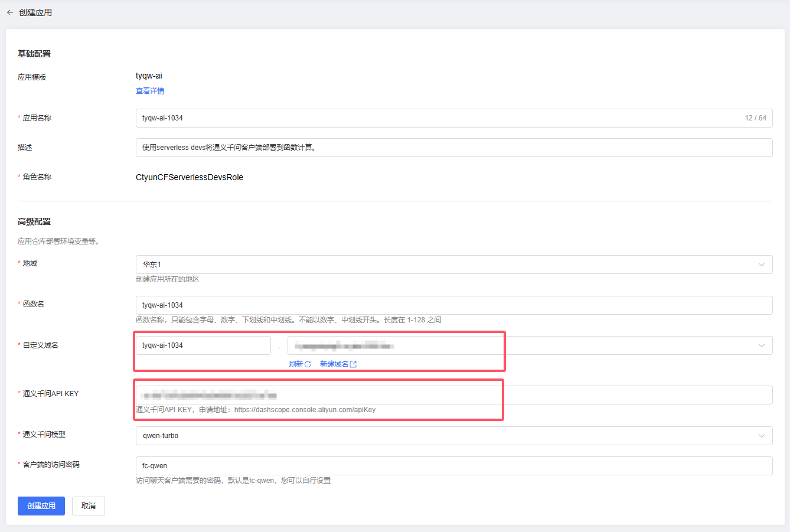Click the 通义千问API KEY label

51,394
